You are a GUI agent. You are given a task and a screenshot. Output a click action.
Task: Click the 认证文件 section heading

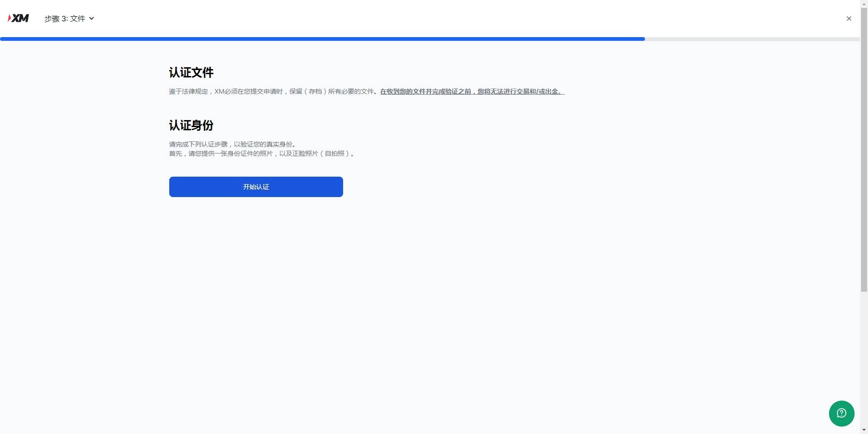191,72
